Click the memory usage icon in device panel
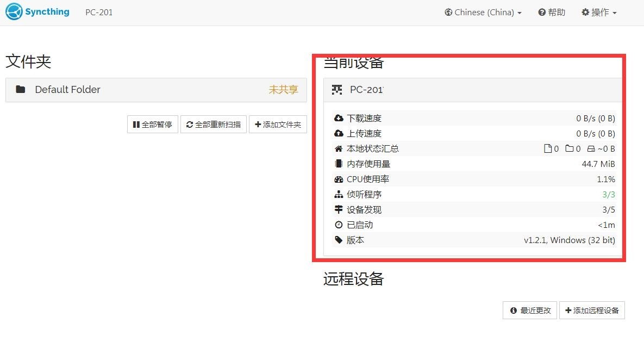 click(x=339, y=164)
